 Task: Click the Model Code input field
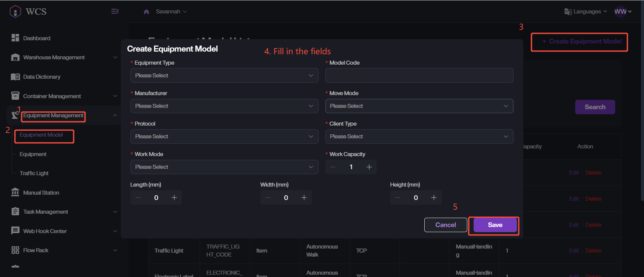click(x=419, y=75)
